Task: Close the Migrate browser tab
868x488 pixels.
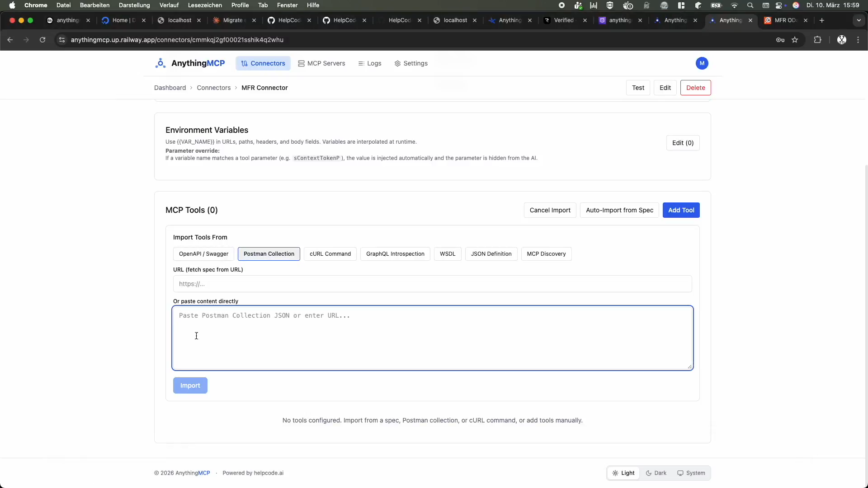Action: click(x=254, y=20)
